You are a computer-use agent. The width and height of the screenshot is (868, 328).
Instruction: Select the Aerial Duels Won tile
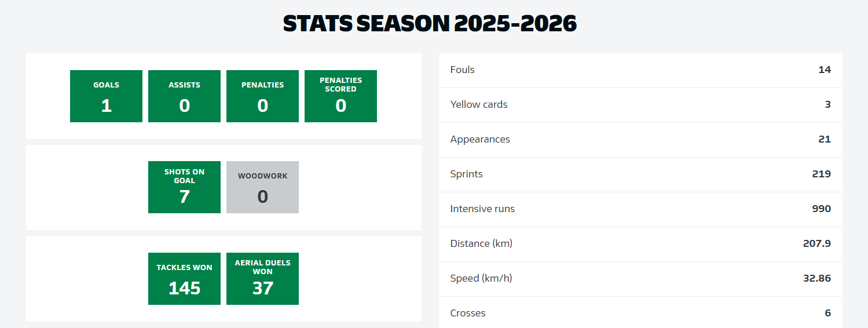pos(262,279)
